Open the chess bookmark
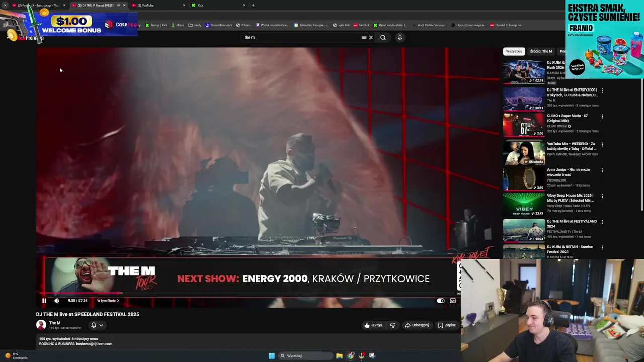The width and height of the screenshot is (644, 362). pos(178,25)
